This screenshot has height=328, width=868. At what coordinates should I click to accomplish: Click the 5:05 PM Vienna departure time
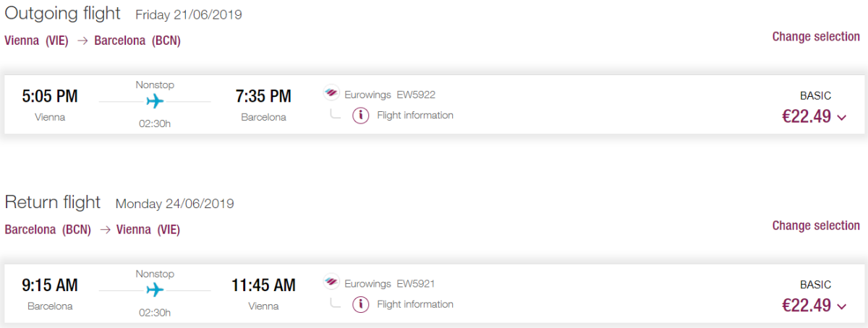point(50,96)
